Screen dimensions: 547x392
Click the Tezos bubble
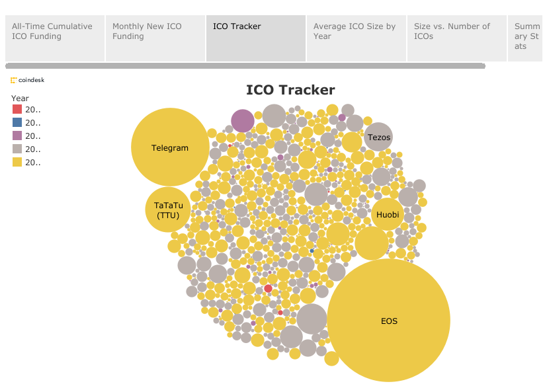378,137
